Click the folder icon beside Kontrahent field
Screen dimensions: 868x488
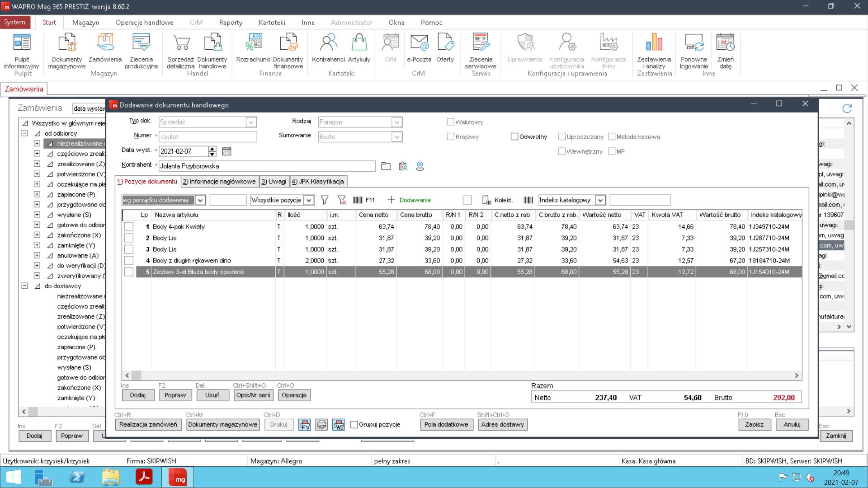(x=386, y=166)
